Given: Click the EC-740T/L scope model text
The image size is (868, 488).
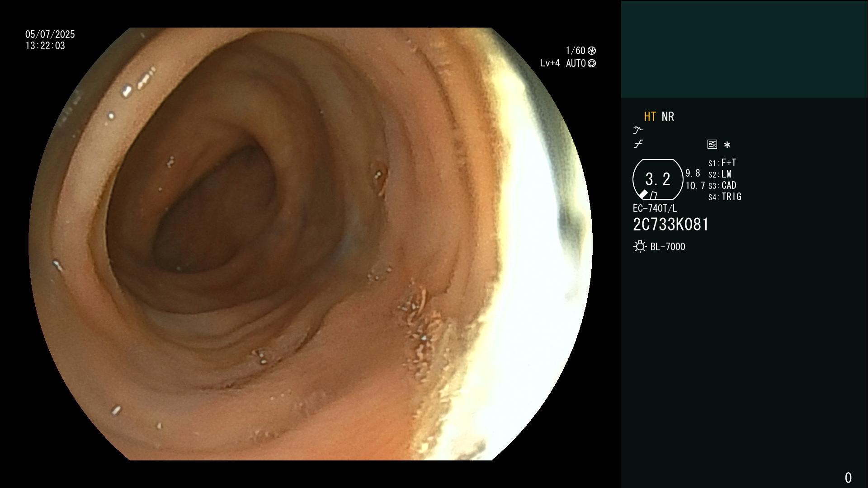Looking at the screenshot, I should coord(655,208).
